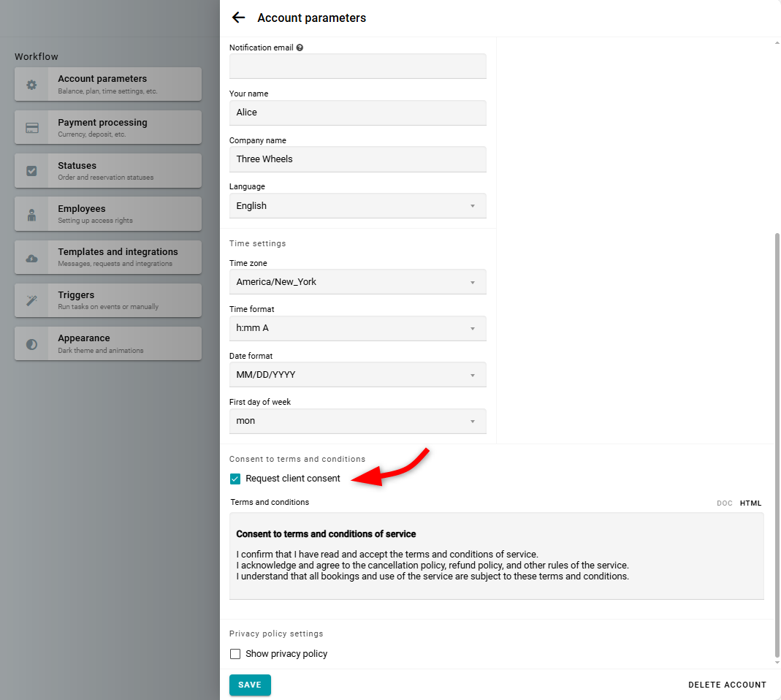Enable the Show privacy policy checkbox
Viewport: 781px width, 700px height.
coord(235,654)
